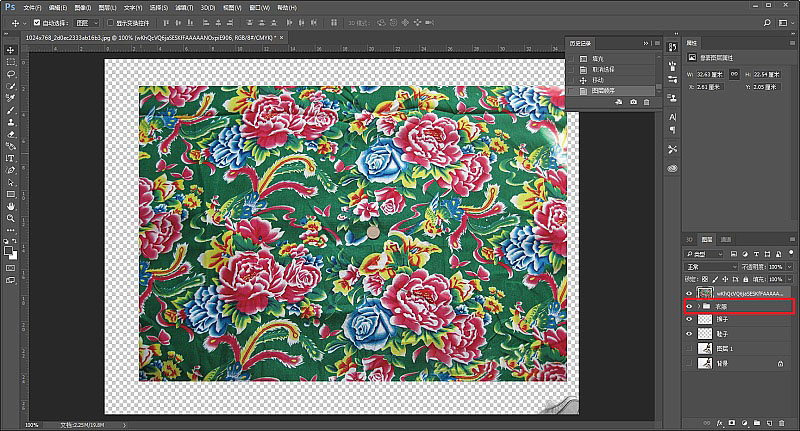Hide the 鞋子 layer eye

tap(689, 334)
